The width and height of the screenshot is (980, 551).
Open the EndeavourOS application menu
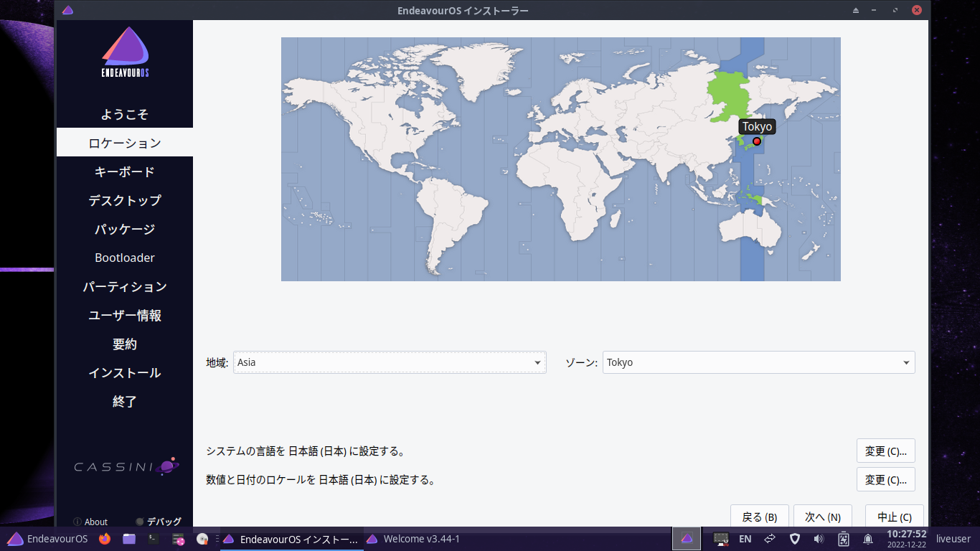[47, 539]
